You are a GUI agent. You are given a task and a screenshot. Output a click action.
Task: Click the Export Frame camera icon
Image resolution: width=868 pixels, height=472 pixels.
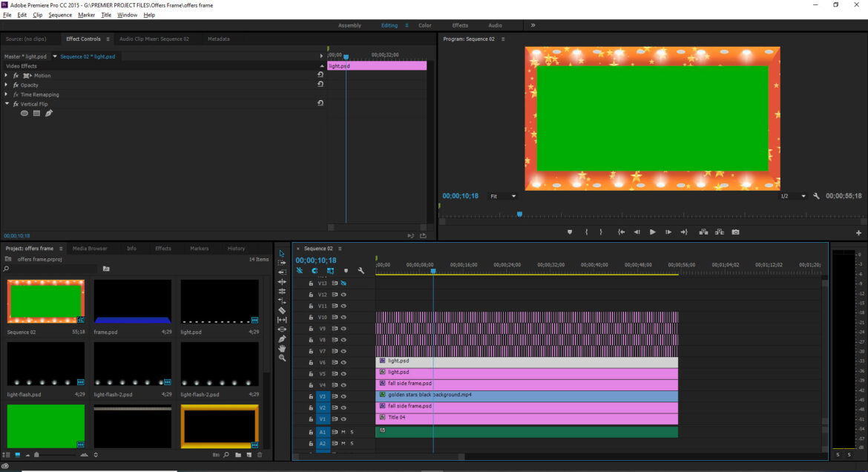(x=735, y=232)
